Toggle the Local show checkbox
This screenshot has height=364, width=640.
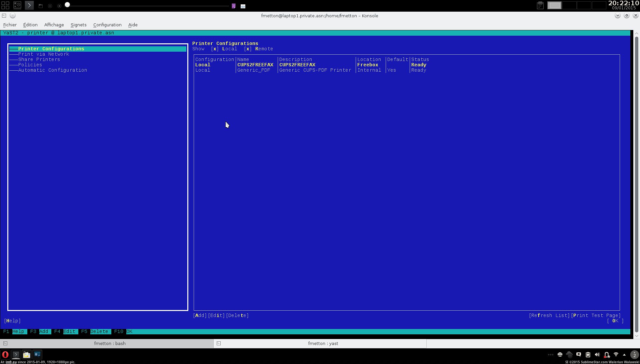pyautogui.click(x=215, y=49)
